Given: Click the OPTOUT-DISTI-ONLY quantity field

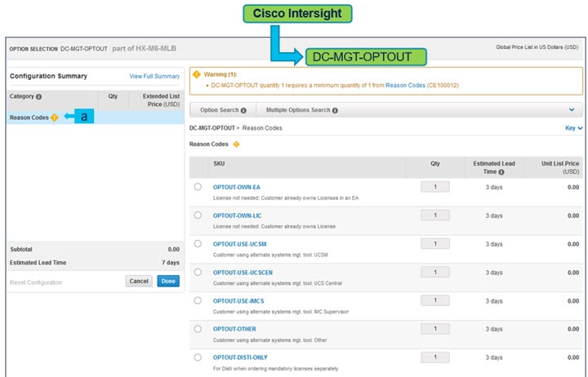Looking at the screenshot, I should pyautogui.click(x=435, y=357).
